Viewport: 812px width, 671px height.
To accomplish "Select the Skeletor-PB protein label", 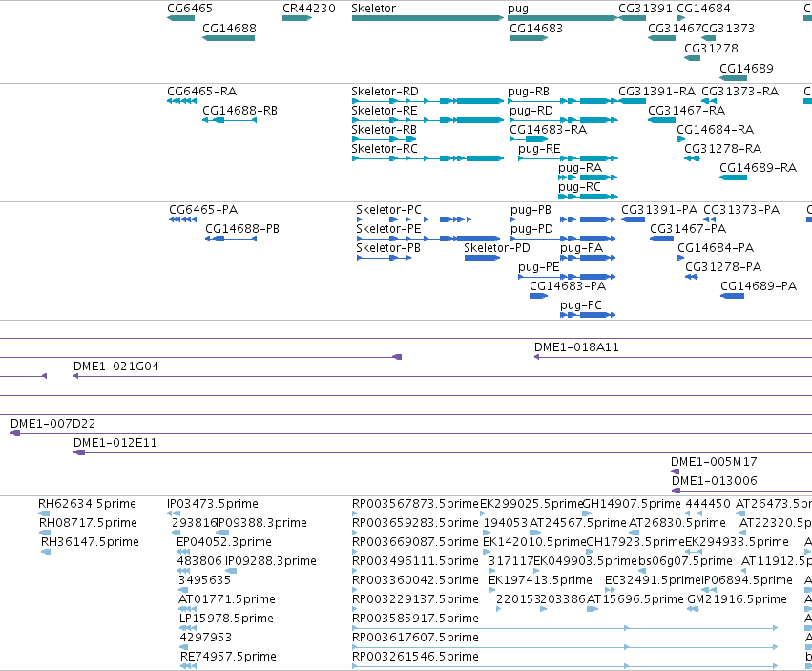I will pos(388,248).
